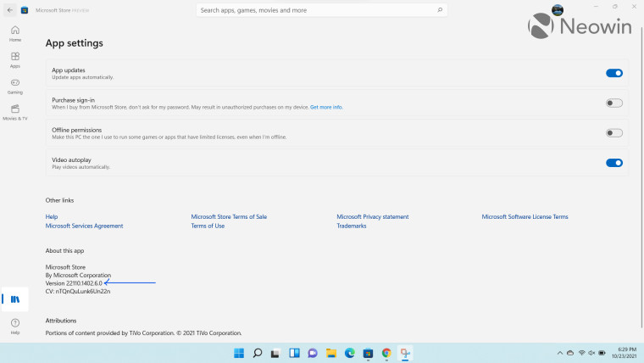This screenshot has width=644, height=363.
Task: Open the Help icon in sidebar
Action: [x=15, y=327]
